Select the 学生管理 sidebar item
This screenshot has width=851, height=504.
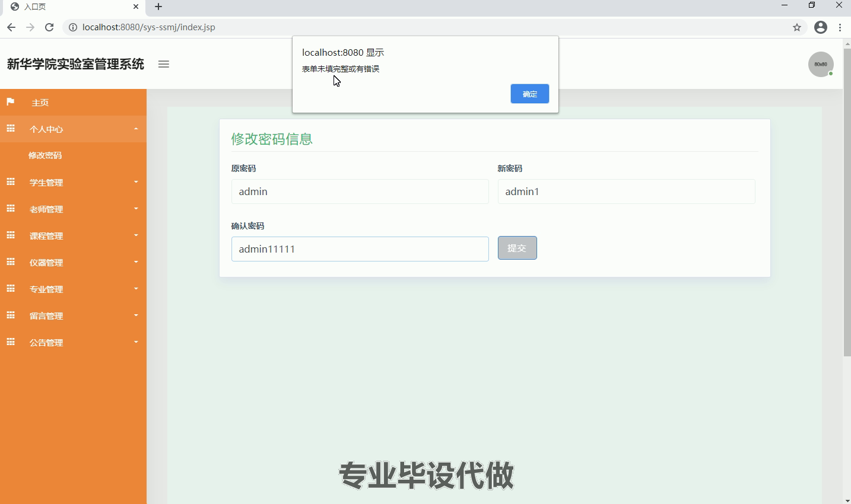[73, 182]
